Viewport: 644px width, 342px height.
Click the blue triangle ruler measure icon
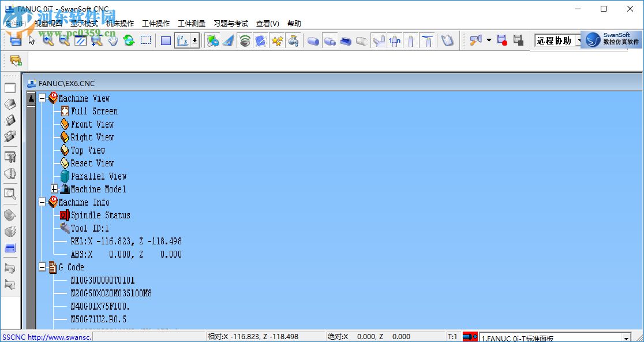(x=229, y=40)
